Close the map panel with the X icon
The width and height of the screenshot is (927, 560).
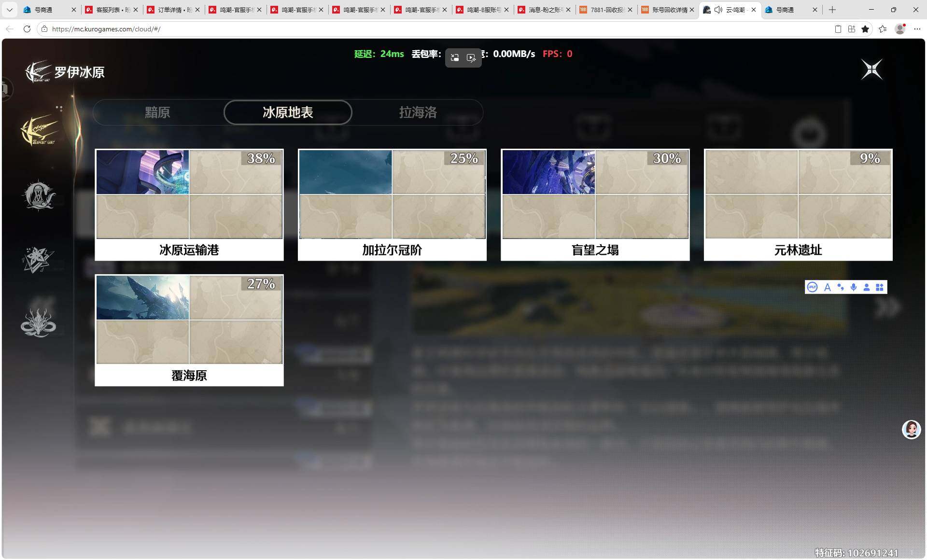[872, 70]
